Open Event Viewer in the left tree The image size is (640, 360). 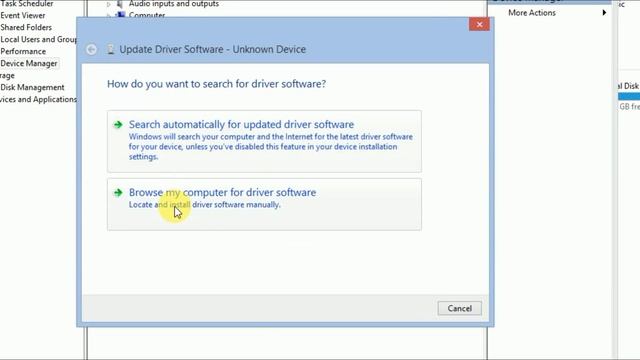(22, 16)
